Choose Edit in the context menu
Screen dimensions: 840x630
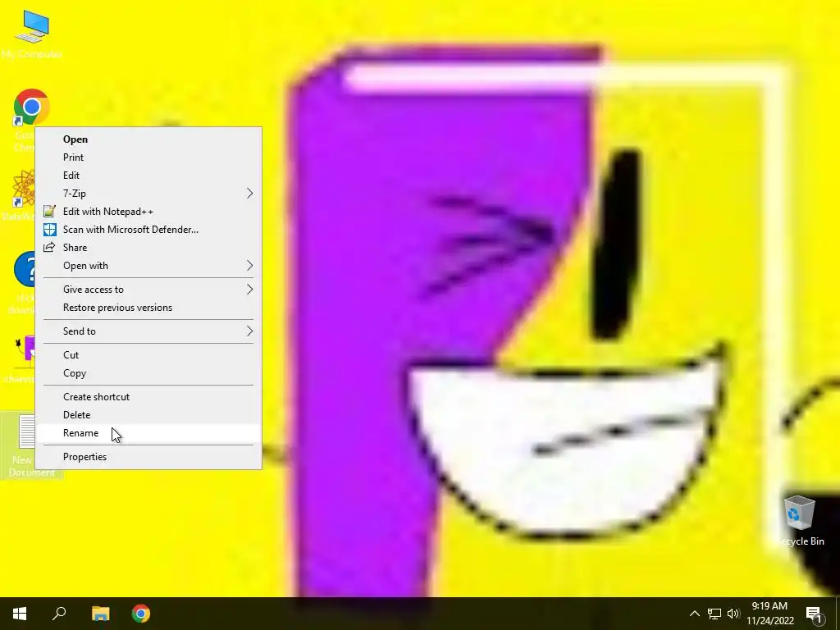[148, 176]
